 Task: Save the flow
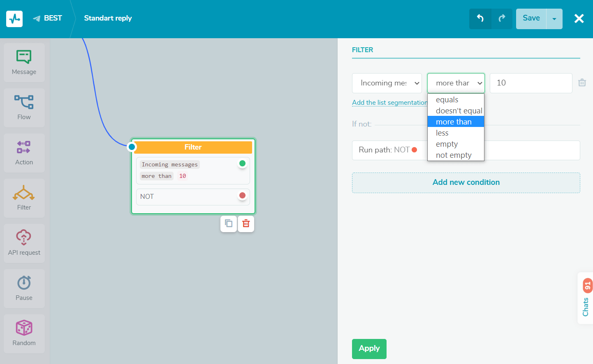pos(531,18)
